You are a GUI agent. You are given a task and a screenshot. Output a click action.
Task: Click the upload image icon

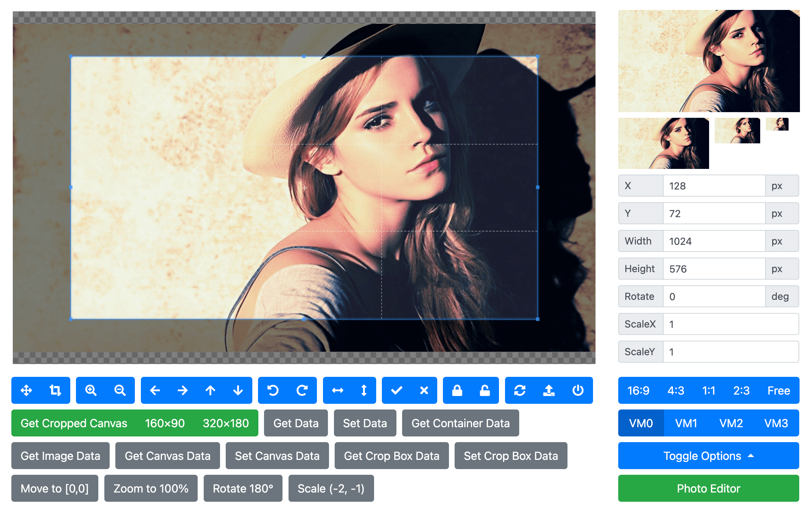(x=549, y=390)
